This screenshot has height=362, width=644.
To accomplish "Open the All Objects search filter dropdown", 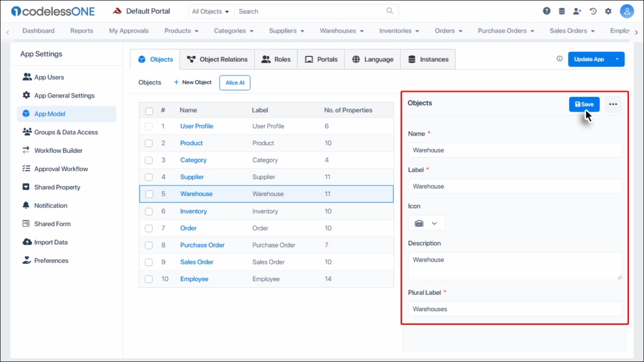I will [211, 11].
